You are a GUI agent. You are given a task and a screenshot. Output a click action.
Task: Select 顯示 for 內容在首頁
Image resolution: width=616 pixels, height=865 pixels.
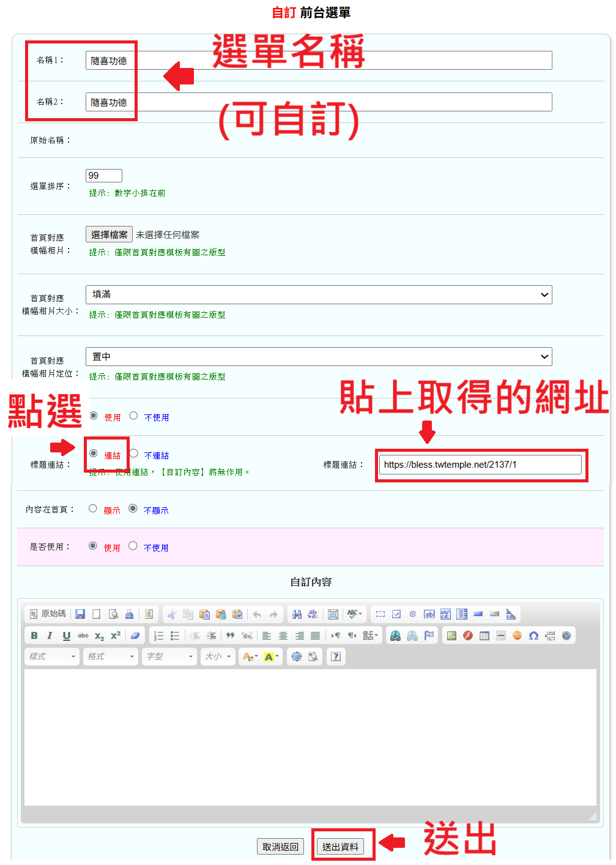(x=93, y=509)
